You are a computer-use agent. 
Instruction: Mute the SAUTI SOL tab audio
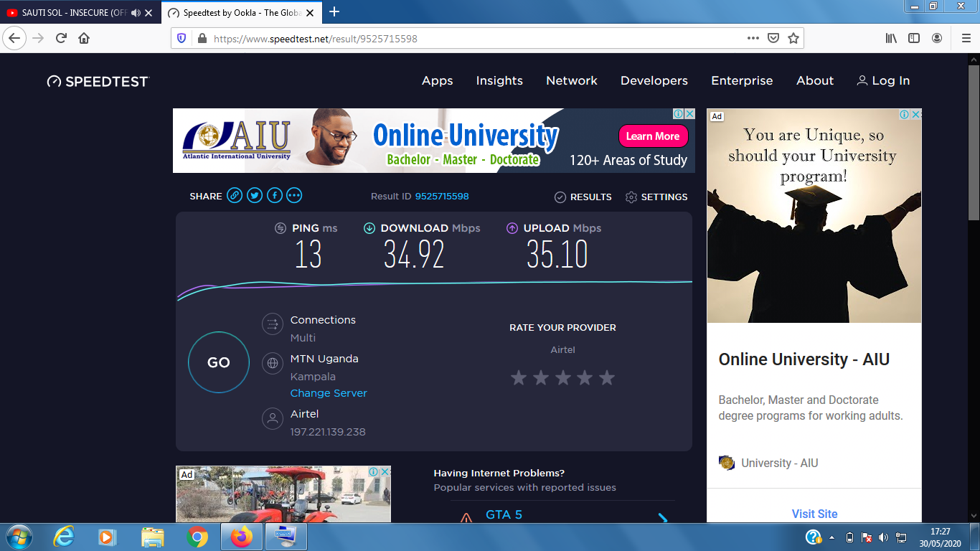coord(136,13)
